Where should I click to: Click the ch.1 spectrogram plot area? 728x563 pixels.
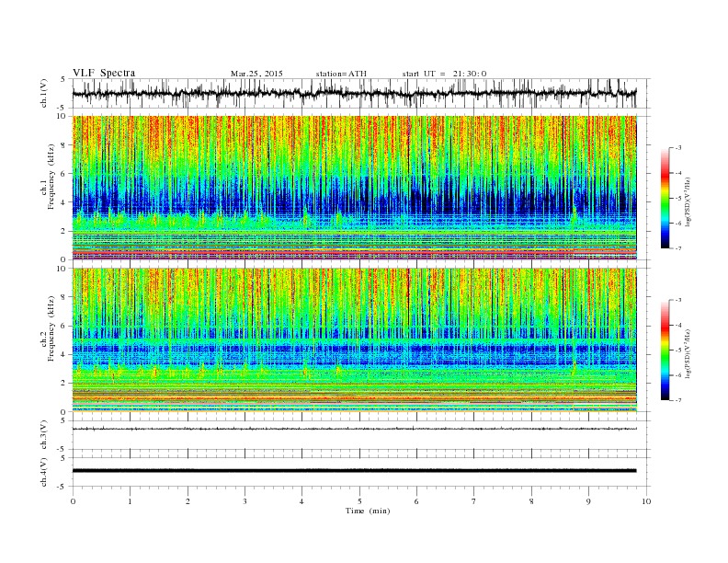tap(355, 188)
